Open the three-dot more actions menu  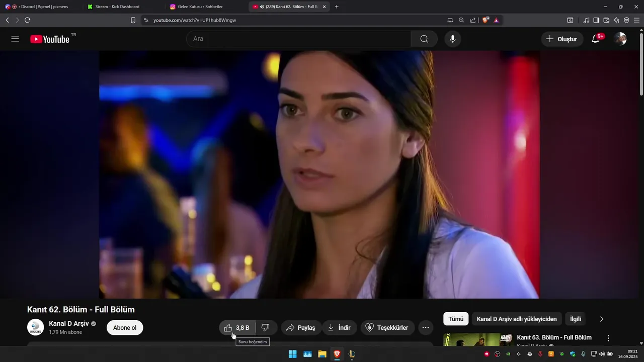(x=426, y=328)
